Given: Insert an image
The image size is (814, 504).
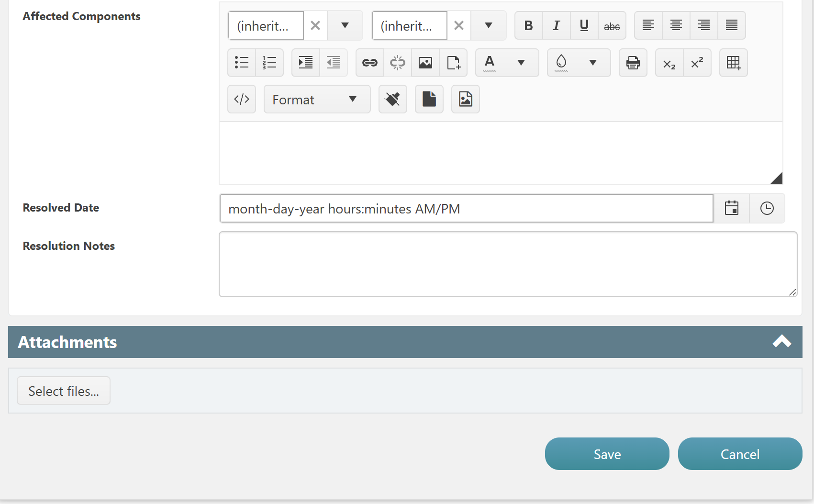Looking at the screenshot, I should tap(425, 62).
